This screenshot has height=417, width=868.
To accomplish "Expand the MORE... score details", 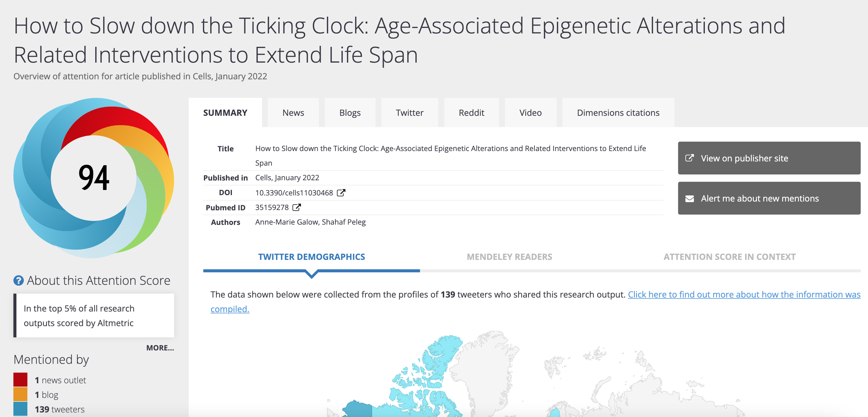I will coord(160,348).
